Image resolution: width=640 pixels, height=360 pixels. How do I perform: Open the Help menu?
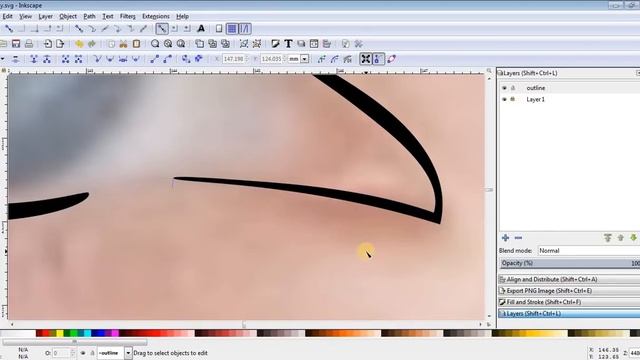point(182,16)
